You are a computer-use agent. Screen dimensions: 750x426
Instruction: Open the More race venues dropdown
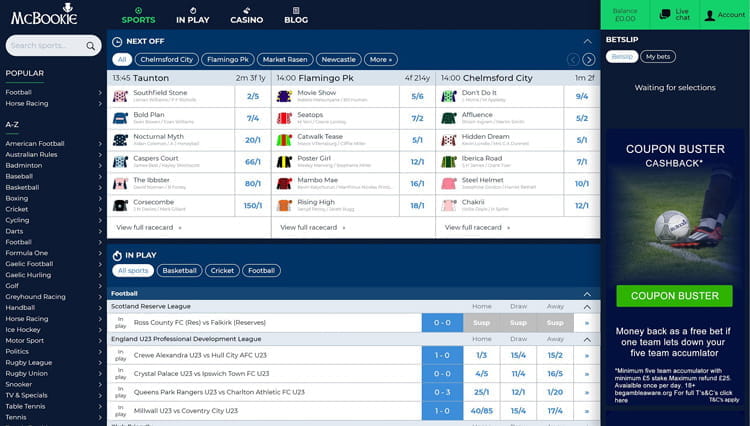(381, 60)
